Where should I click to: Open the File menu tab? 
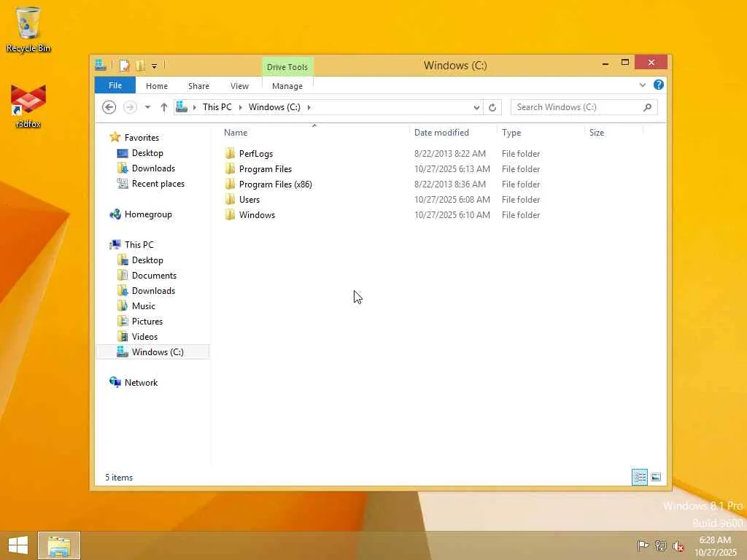115,85
